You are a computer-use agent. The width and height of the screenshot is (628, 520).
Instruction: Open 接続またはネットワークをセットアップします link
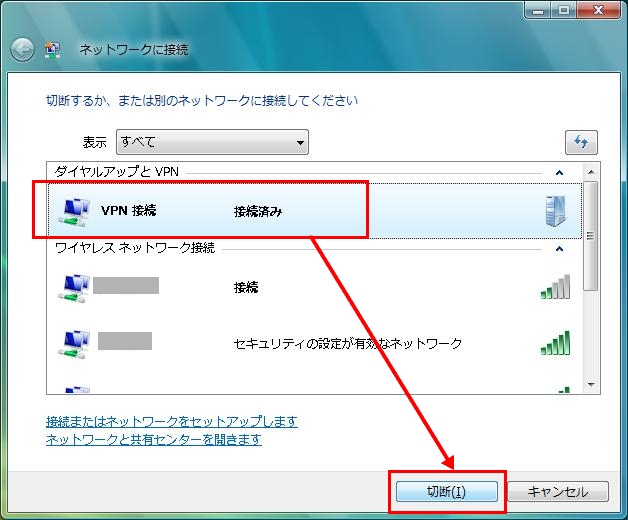coord(172,421)
